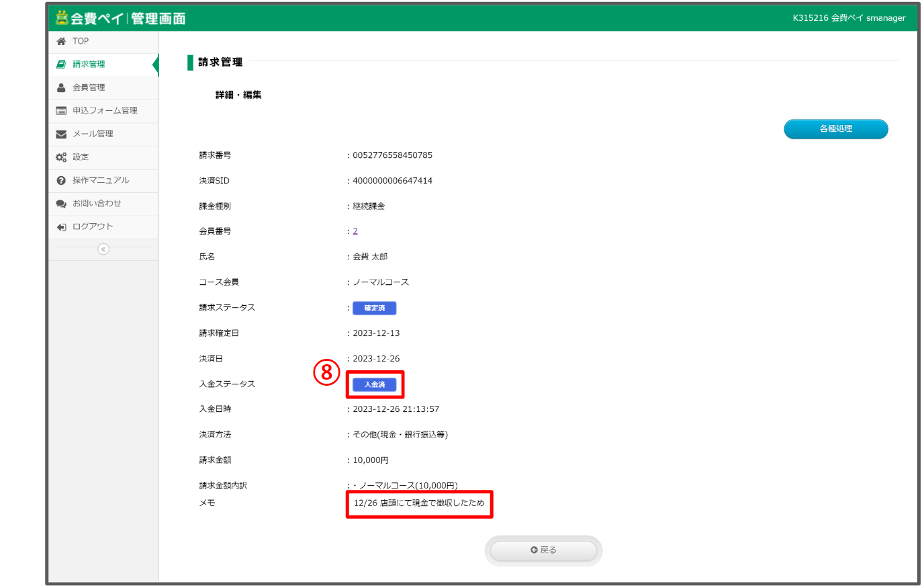Click the 入金済 payment status badge
Screen dimensions: 924x588
(x=375, y=385)
